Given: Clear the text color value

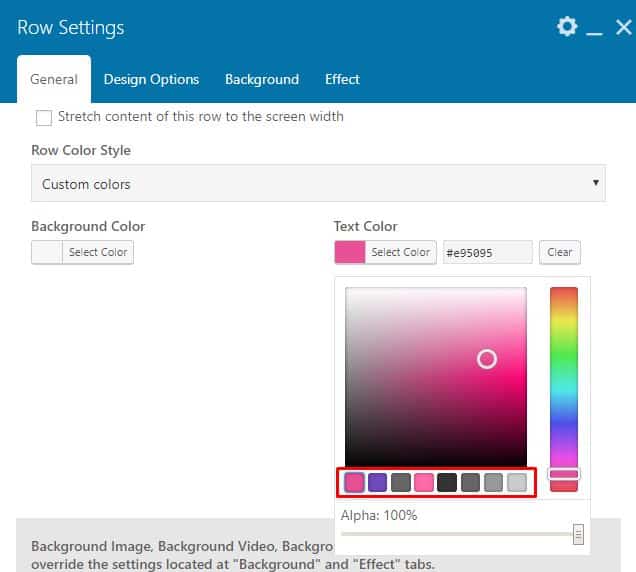Looking at the screenshot, I should (x=560, y=252).
